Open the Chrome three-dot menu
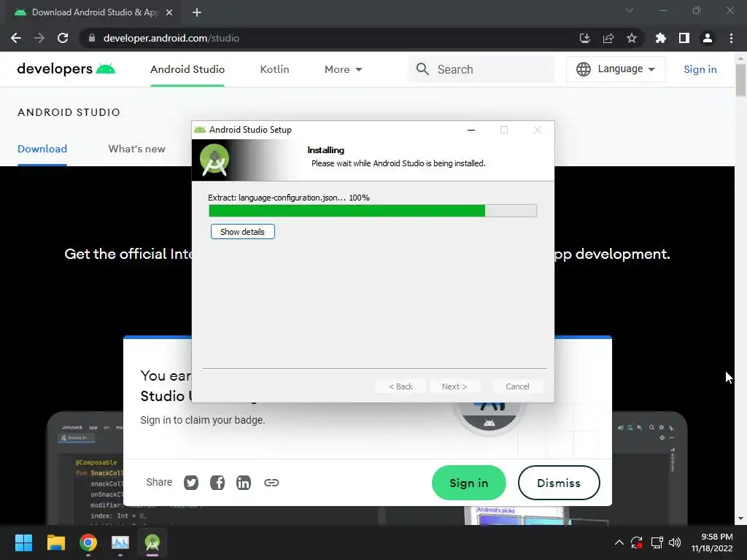This screenshot has width=747, height=560. (731, 38)
